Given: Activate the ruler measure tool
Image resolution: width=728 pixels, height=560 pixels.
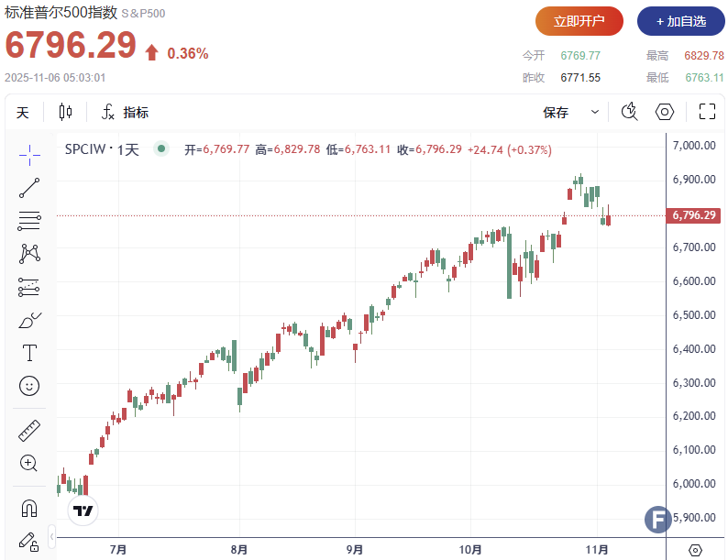Looking at the screenshot, I should click(29, 430).
